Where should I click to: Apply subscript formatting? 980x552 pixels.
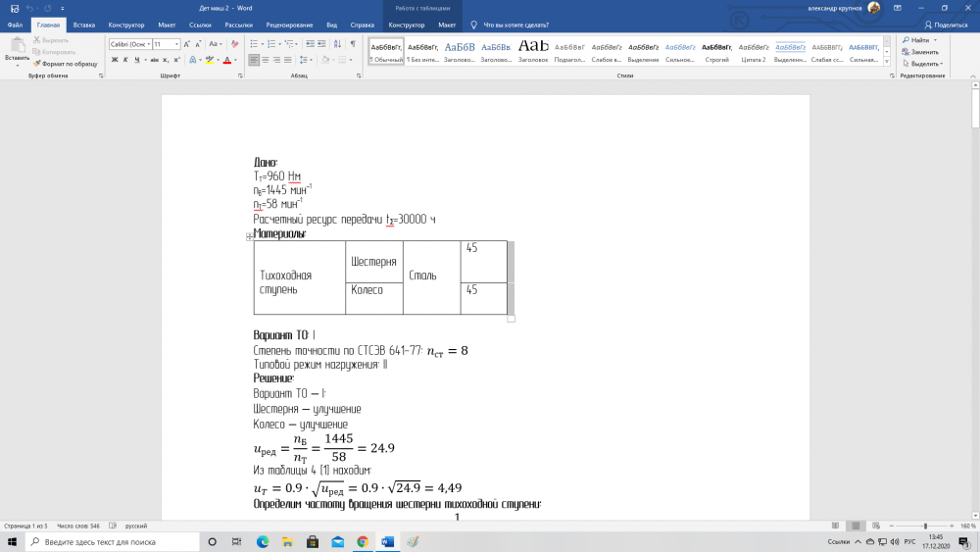pos(165,60)
